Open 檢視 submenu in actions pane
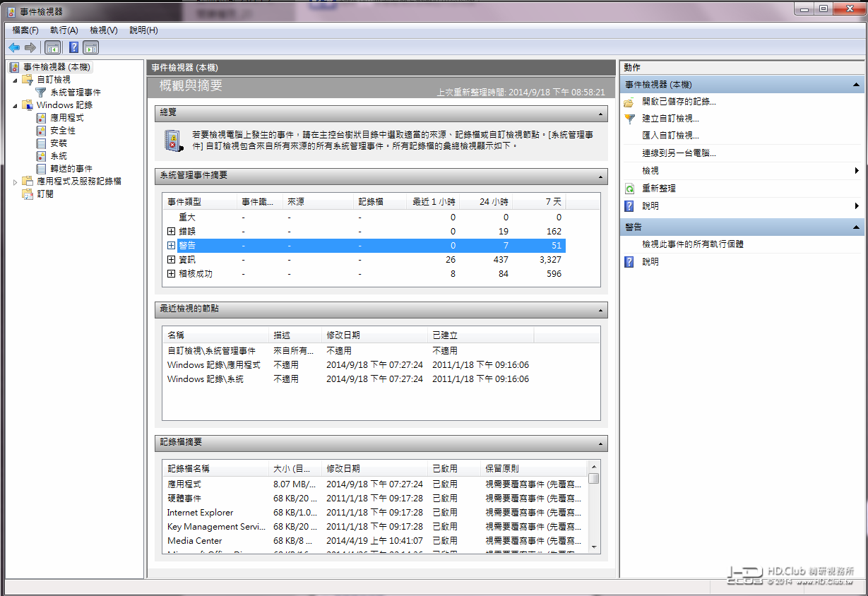868x596 pixels. (x=743, y=171)
